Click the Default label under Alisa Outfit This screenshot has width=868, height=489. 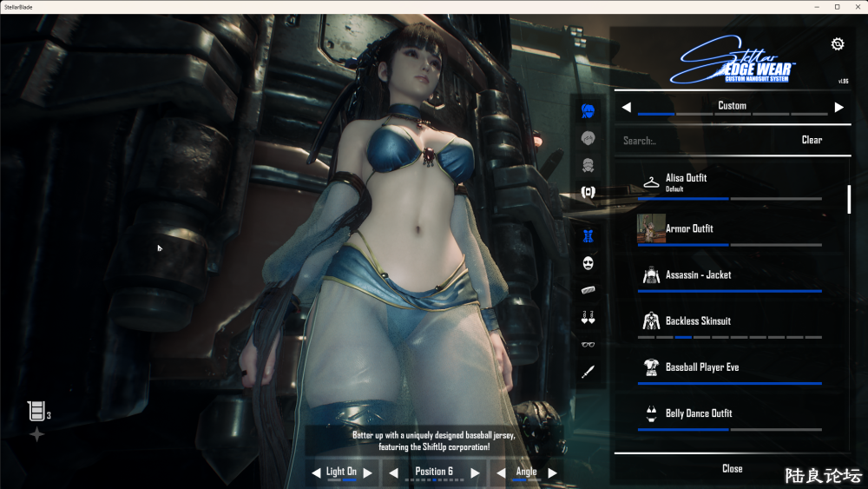pos(674,189)
